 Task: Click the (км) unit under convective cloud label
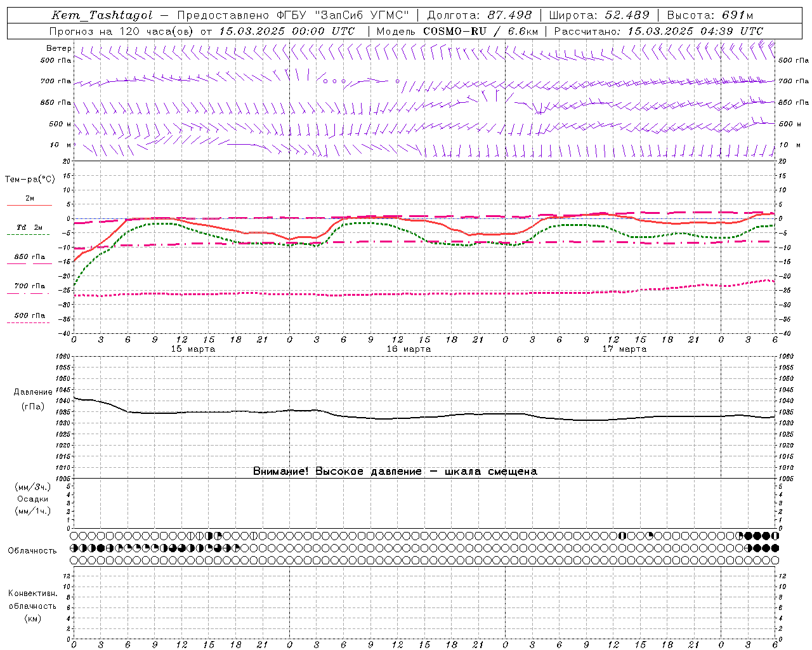tap(33, 618)
